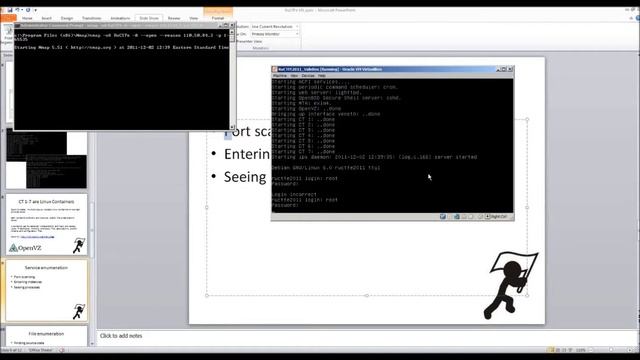Open the Machine menu in VirtualBox
Viewport: 640px width, 360px height.
280,76
